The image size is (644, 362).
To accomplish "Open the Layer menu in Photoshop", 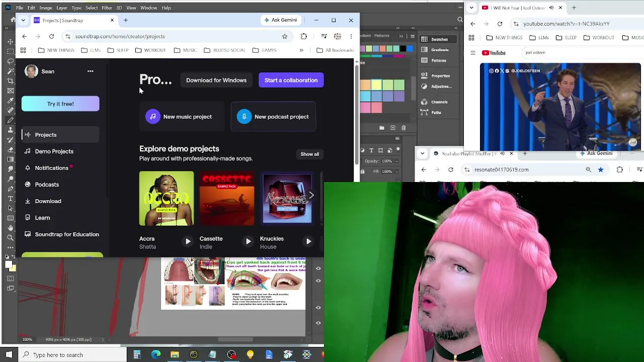I will pyautogui.click(x=62, y=8).
